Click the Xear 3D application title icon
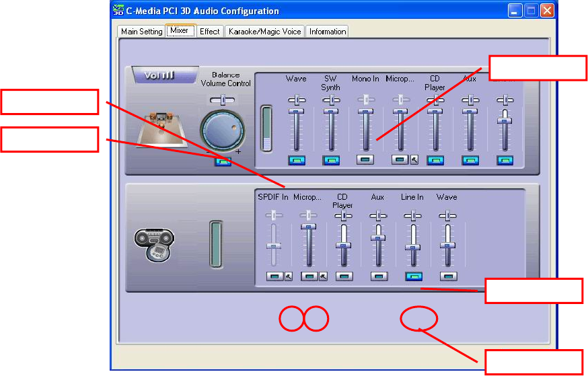The height and width of the screenshot is (376, 588). 118,11
